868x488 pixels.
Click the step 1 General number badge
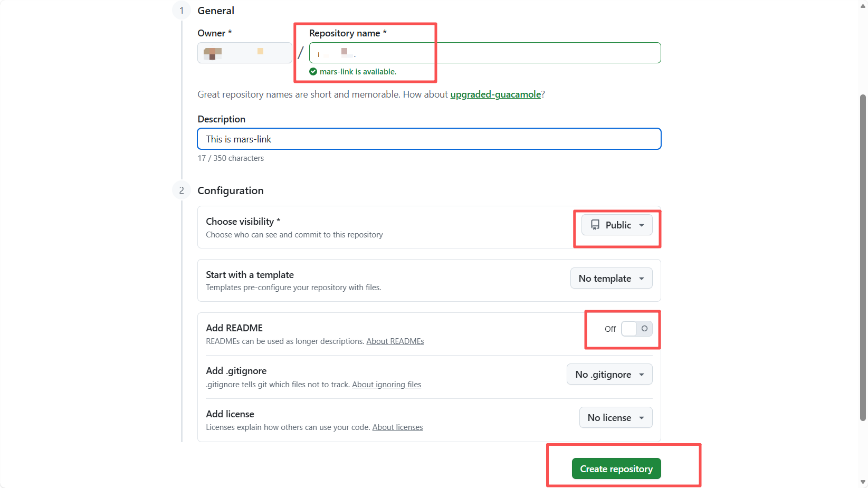[182, 11]
